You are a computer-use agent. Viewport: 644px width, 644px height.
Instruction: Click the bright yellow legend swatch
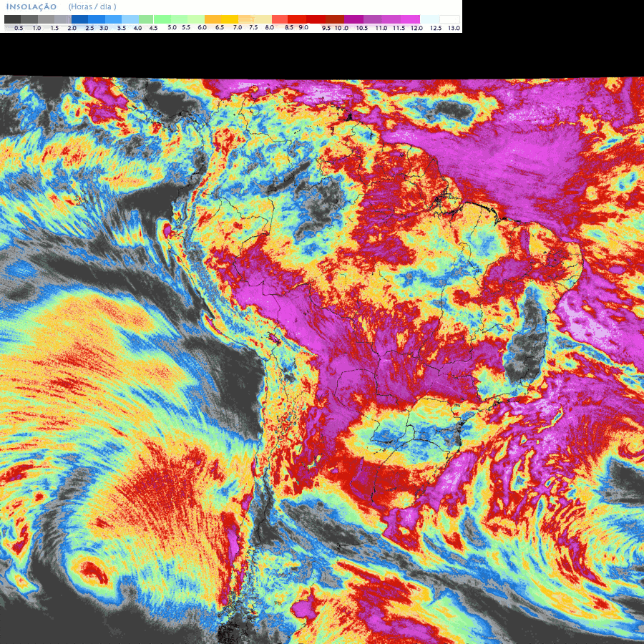(x=230, y=19)
